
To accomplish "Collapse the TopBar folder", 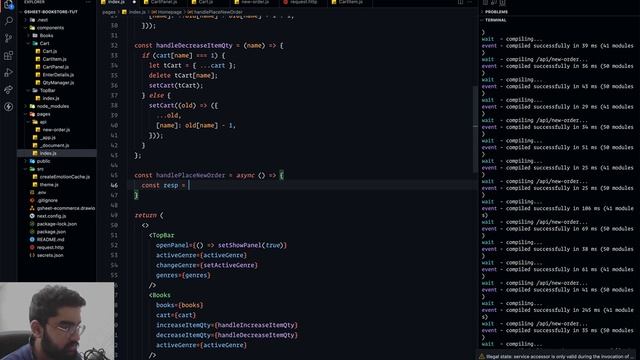I will tap(47, 91).
